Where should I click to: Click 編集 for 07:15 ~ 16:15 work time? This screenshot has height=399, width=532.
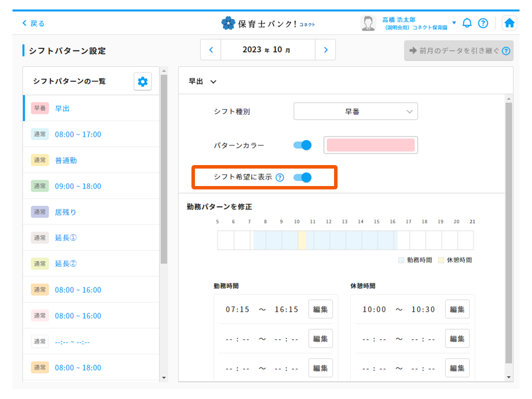click(320, 309)
